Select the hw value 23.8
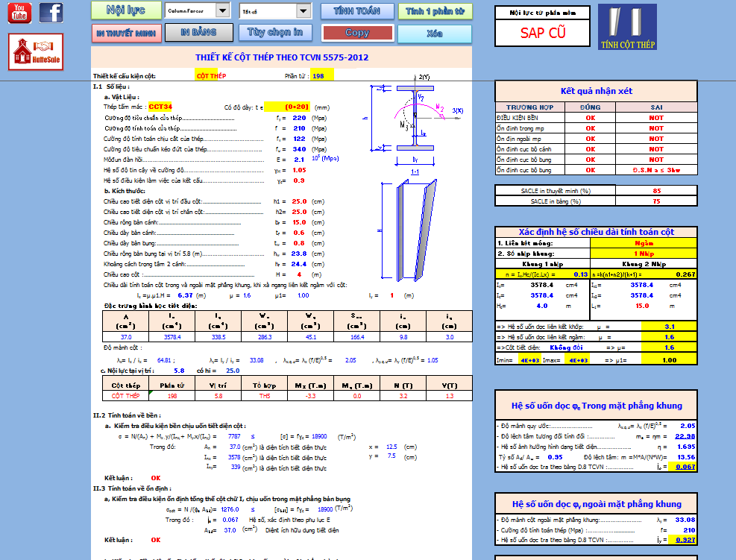Screen dimensions: 736x560 tap(299, 254)
